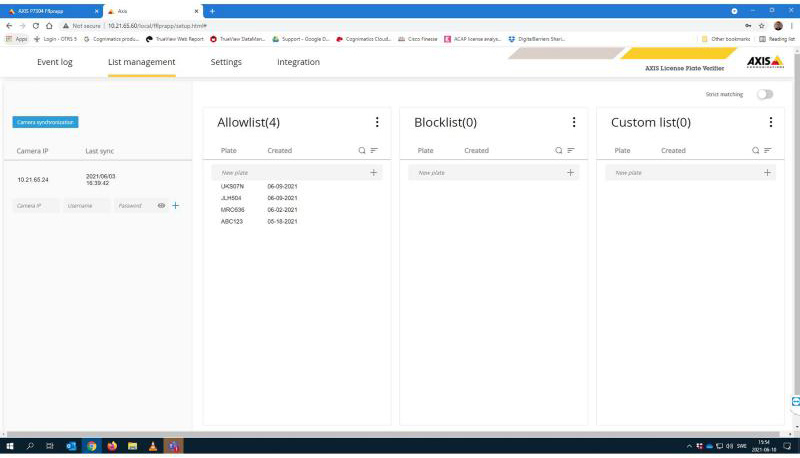Go to the Settings tab
The image size is (800, 458).
tap(226, 62)
